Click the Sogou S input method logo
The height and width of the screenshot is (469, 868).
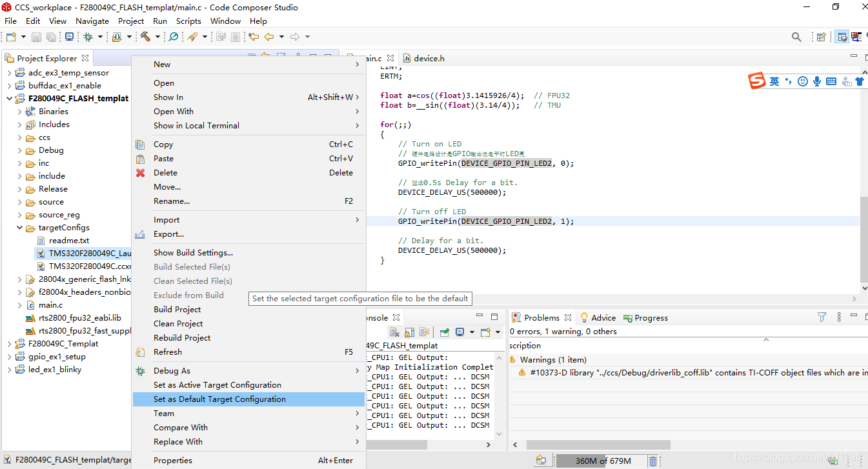756,81
